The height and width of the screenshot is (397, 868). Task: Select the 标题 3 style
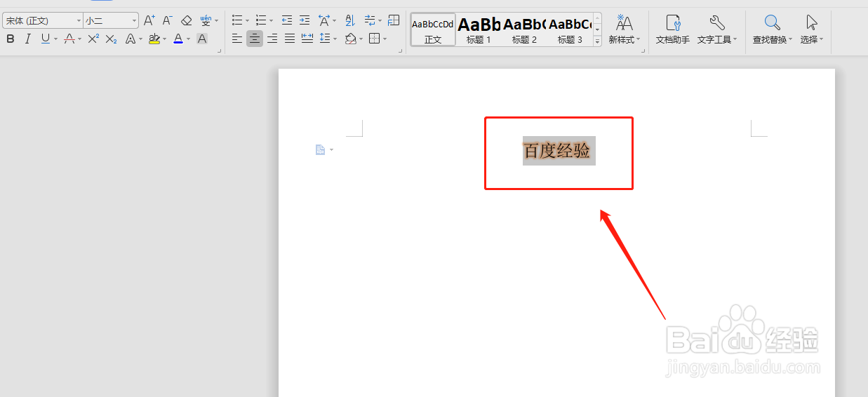coord(570,29)
